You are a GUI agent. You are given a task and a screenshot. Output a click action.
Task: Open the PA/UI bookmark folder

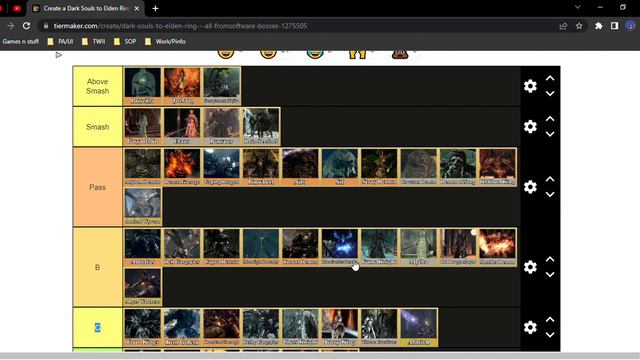[60, 41]
